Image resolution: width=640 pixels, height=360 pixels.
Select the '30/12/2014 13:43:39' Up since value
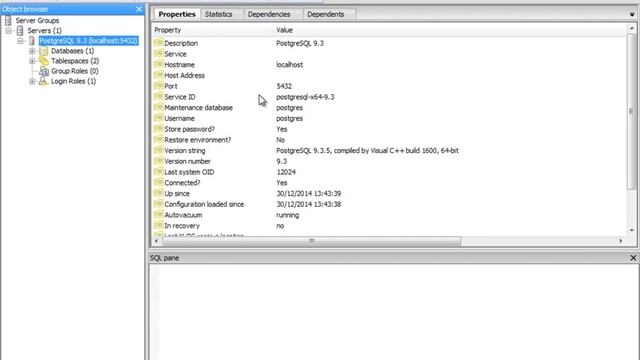[x=309, y=193]
